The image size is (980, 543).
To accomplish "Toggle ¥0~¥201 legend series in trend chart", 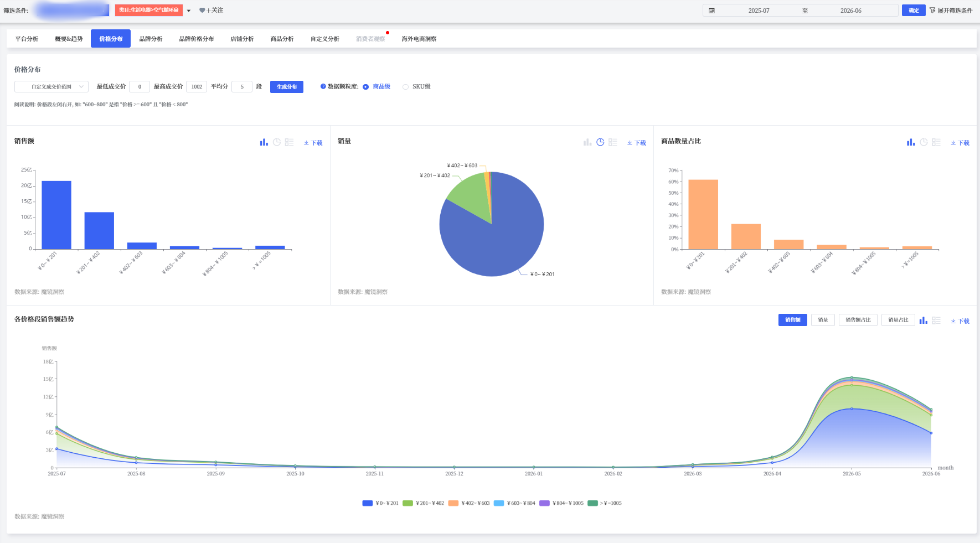I will point(380,503).
